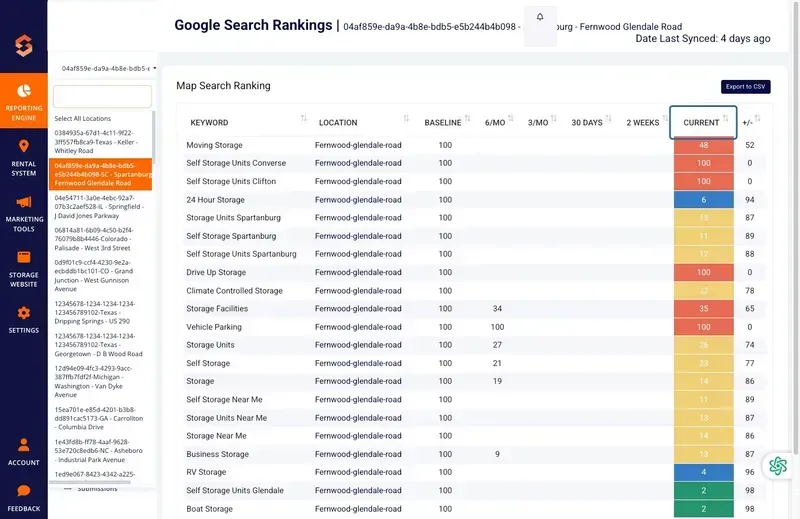Image resolution: width=800 pixels, height=519 pixels.
Task: Sort by 6/MO column arrows
Action: point(511,118)
